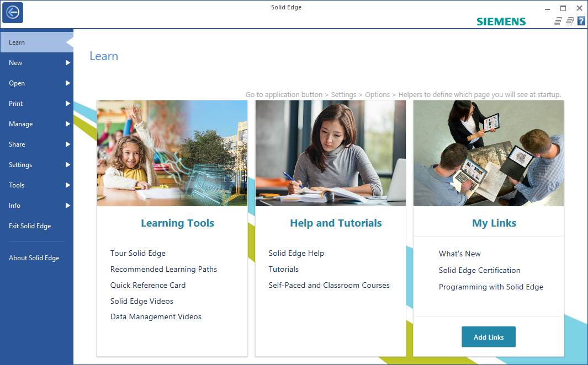Open About Solid Edge

[x=34, y=258]
